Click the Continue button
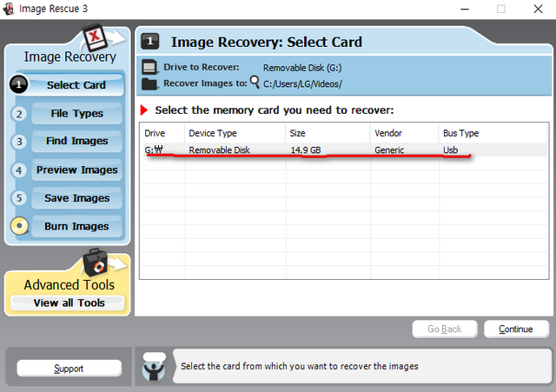 tap(516, 329)
